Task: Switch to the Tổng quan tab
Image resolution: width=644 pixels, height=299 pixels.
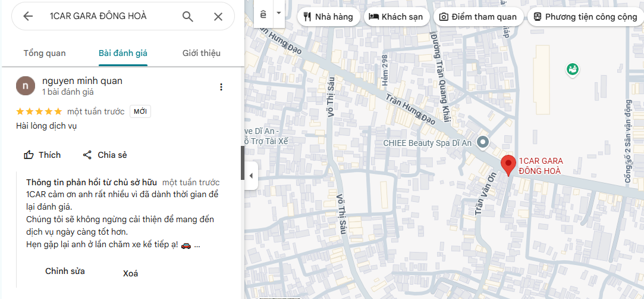Action: pyautogui.click(x=45, y=53)
